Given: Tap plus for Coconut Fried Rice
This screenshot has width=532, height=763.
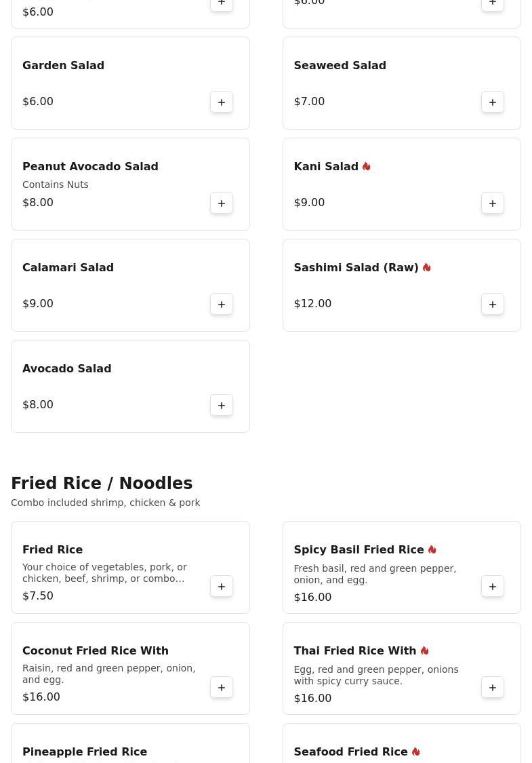Looking at the screenshot, I should coord(222,687).
